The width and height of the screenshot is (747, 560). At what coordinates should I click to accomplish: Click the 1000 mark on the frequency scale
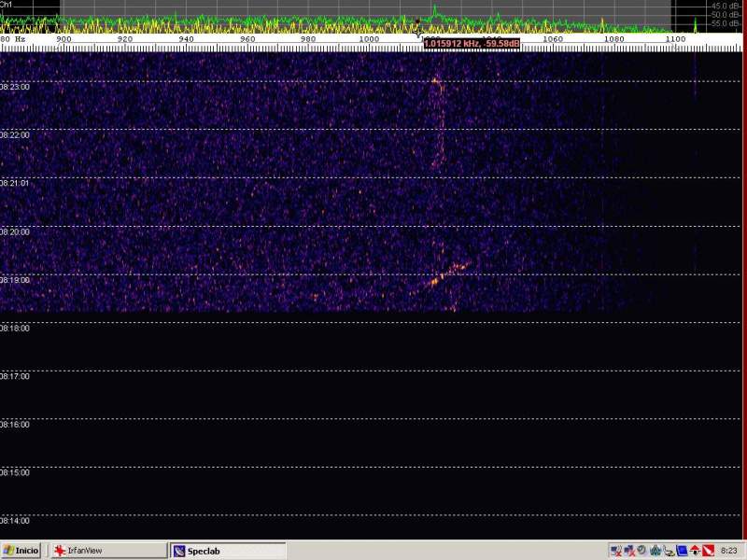[x=369, y=39]
